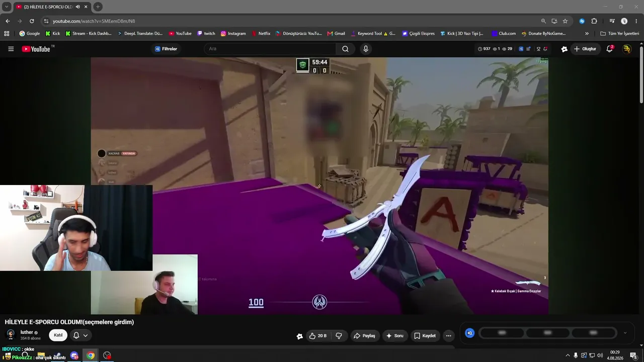Screen dimensions: 644x362
Task: Mute the tab via audio speaker indicator
Action: (78, 7)
